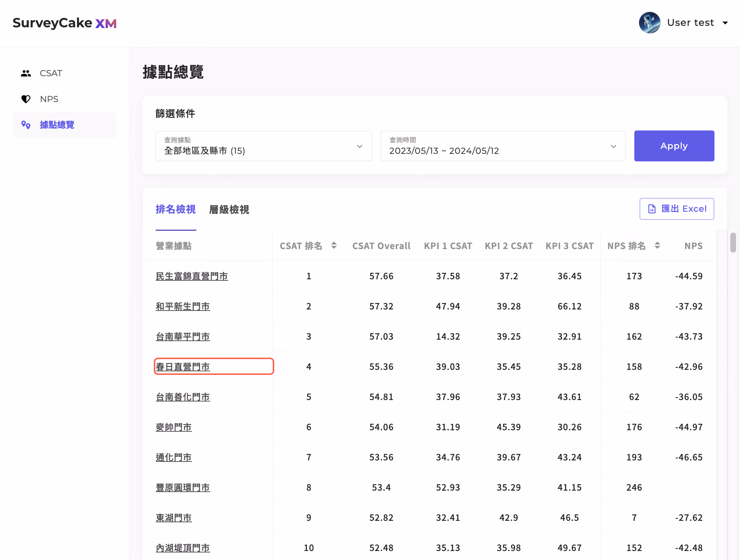Viewport: 740px width, 560px height.
Task: Open the CSAT menu item
Action: 65,73
